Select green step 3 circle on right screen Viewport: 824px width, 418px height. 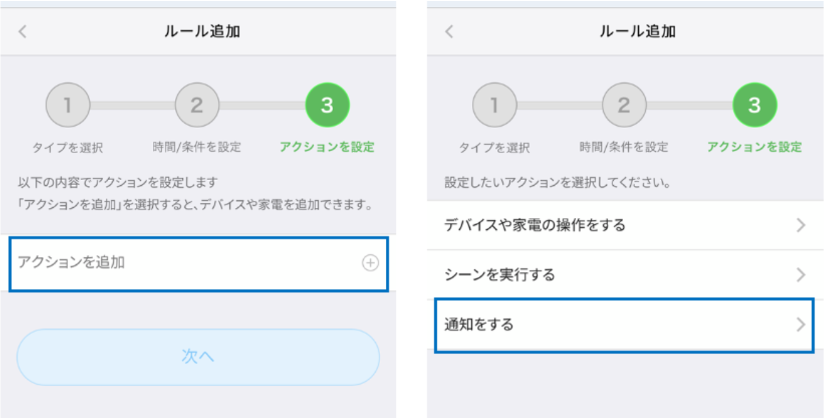coord(754,104)
